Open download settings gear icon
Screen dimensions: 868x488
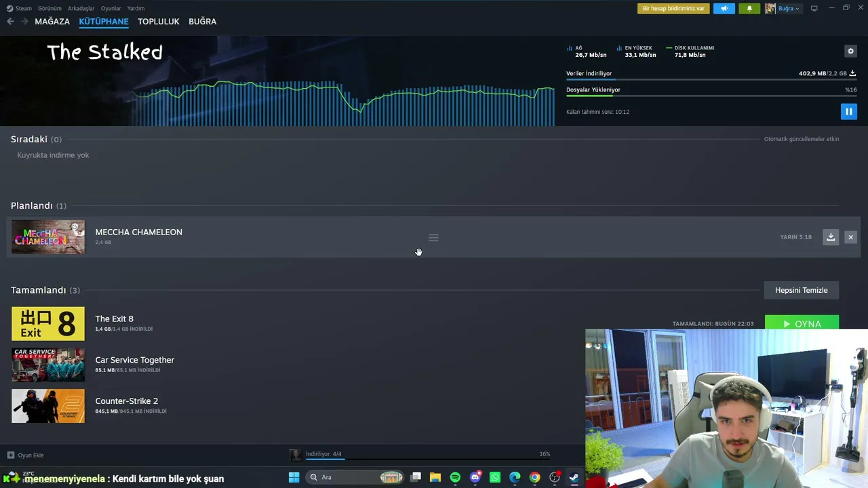(850, 51)
